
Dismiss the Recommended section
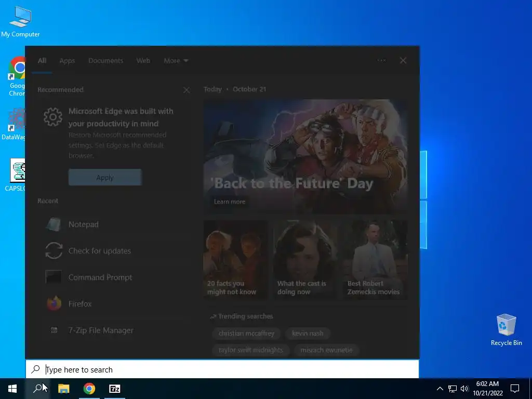point(187,90)
